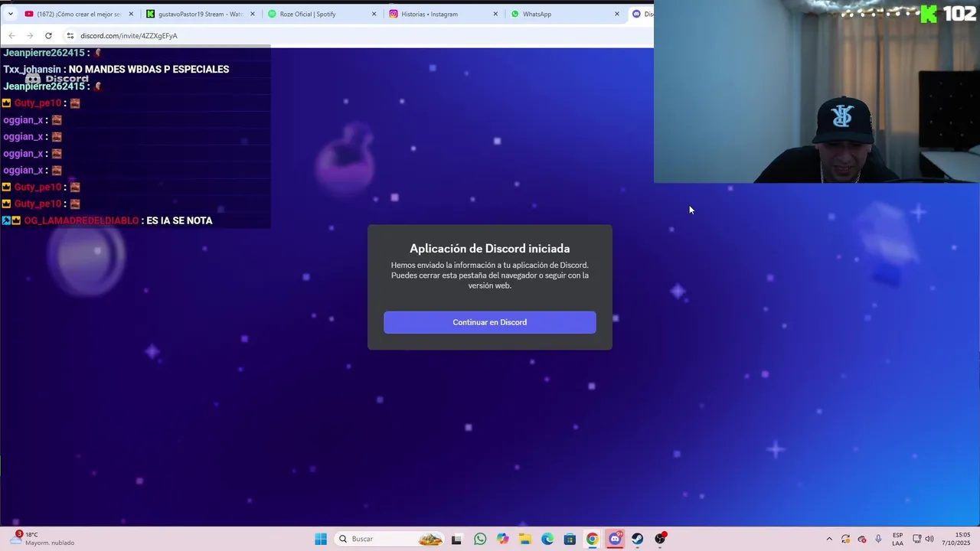The width and height of the screenshot is (980, 551).
Task: Go back in browser history
Action: coord(11,35)
